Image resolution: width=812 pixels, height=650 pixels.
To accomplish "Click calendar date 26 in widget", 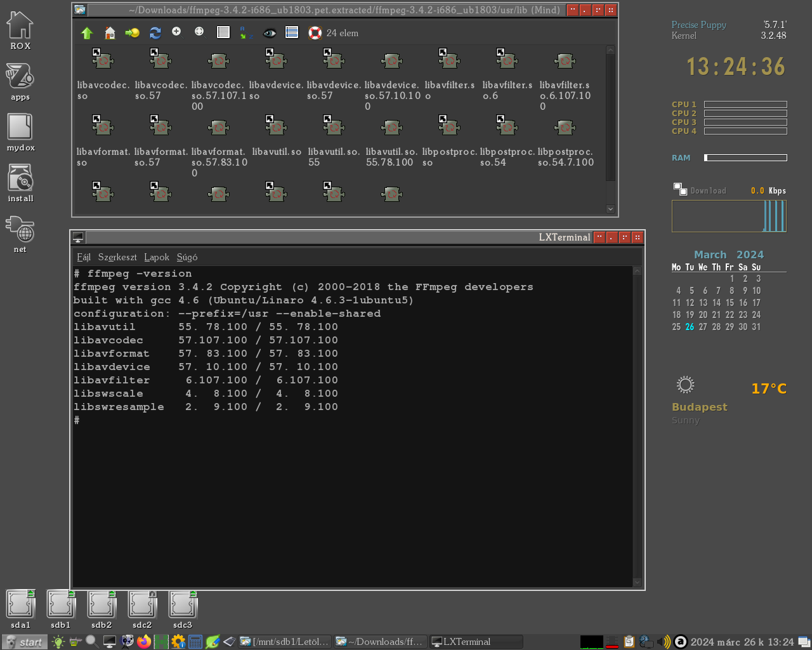I will coord(690,327).
